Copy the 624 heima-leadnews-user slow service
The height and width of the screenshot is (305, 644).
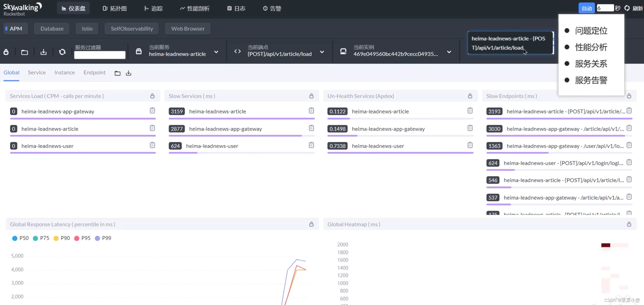[311, 145]
